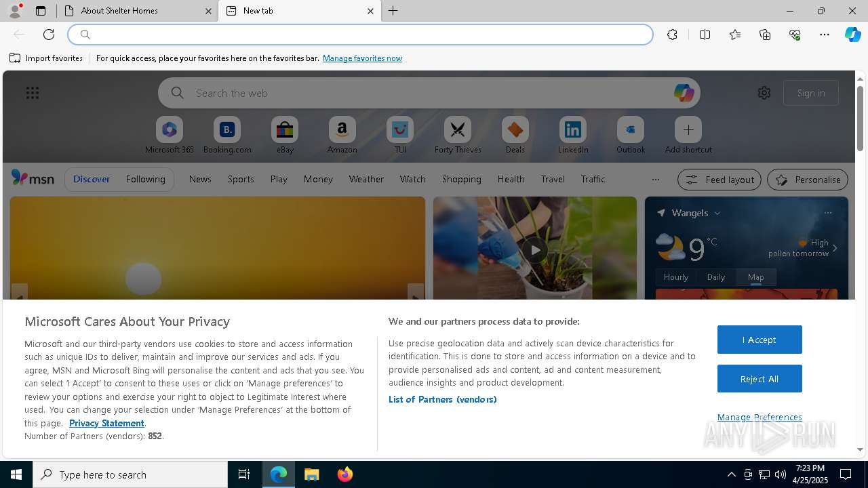This screenshot has width=868, height=488.
Task: Click the Personalise button
Action: click(808, 180)
